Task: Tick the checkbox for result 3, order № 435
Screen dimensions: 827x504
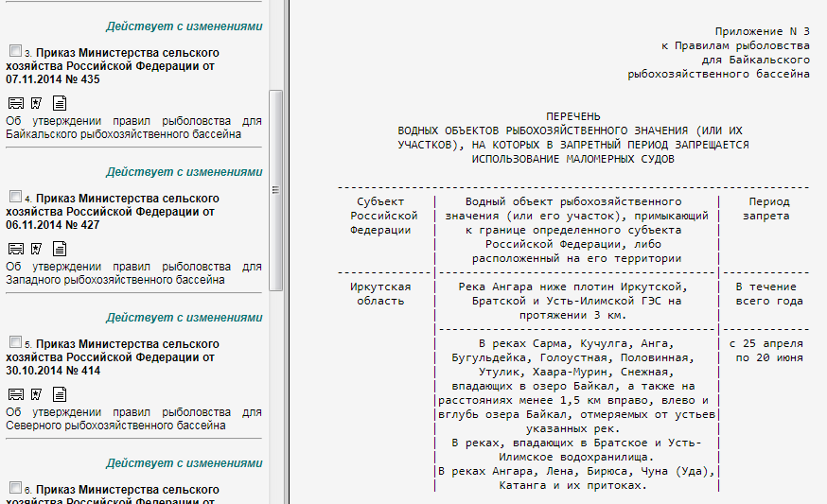Action: 14,50
